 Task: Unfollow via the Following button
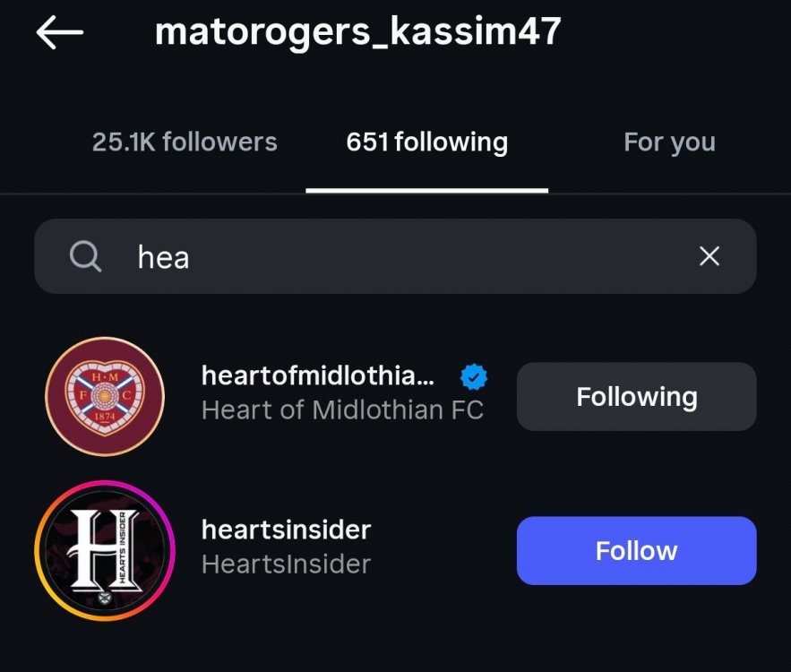[636, 396]
